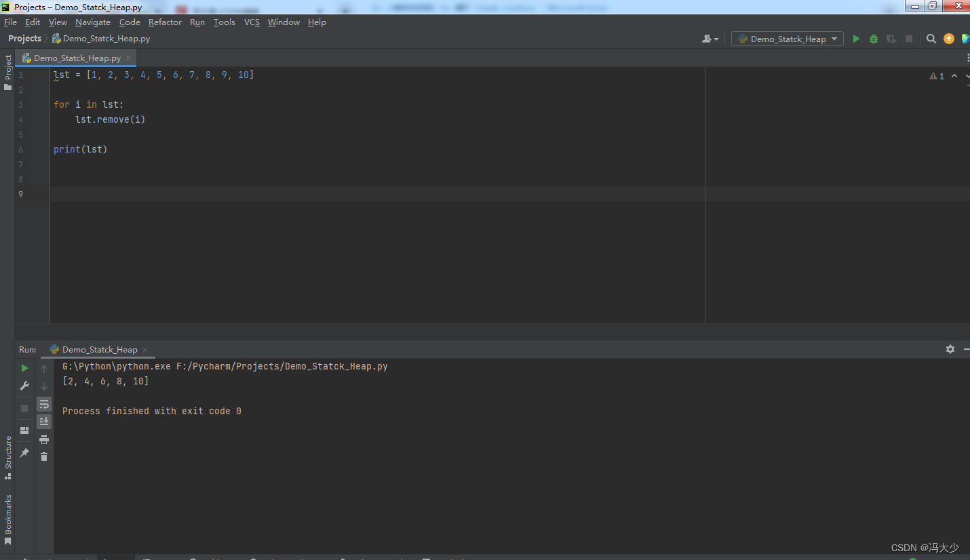This screenshot has height=560, width=970.
Task: Open the Edit menu
Action: 33,22
